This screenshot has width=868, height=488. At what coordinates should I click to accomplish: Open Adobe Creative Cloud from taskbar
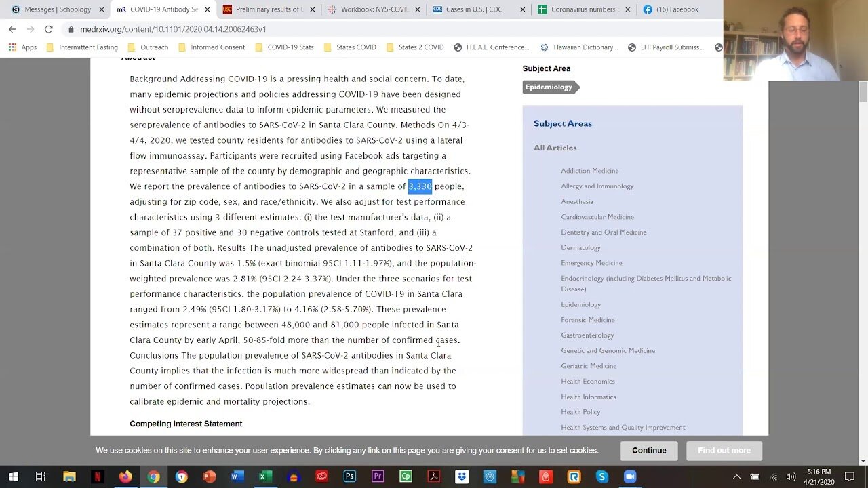tap(321, 476)
